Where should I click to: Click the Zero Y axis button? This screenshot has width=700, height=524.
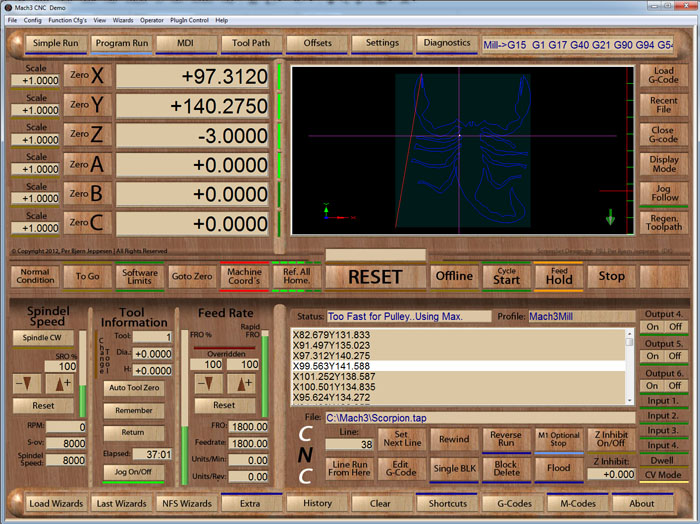pos(88,104)
